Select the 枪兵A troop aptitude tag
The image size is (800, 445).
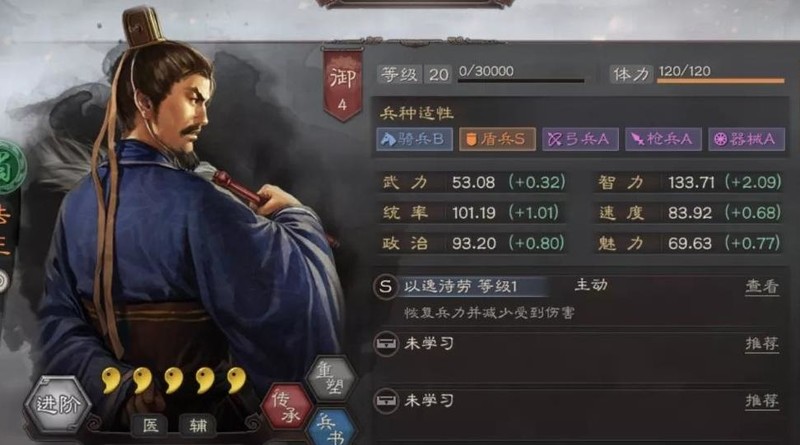pos(663,139)
